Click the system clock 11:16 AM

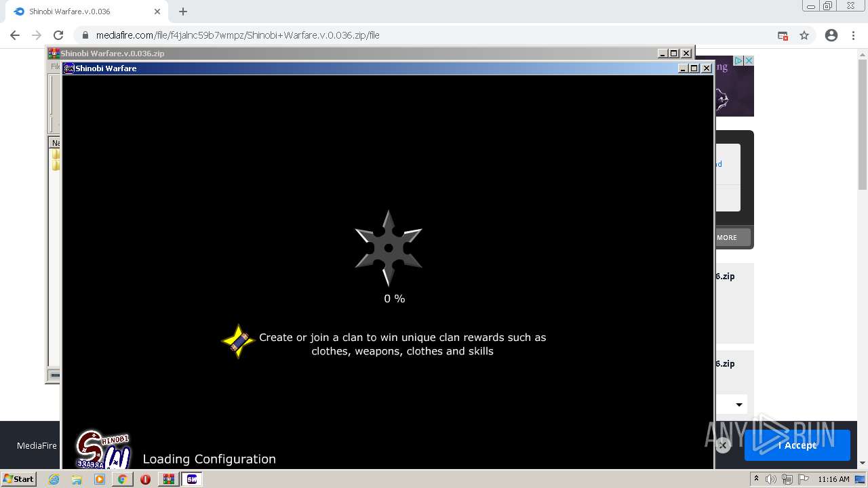[x=833, y=479]
